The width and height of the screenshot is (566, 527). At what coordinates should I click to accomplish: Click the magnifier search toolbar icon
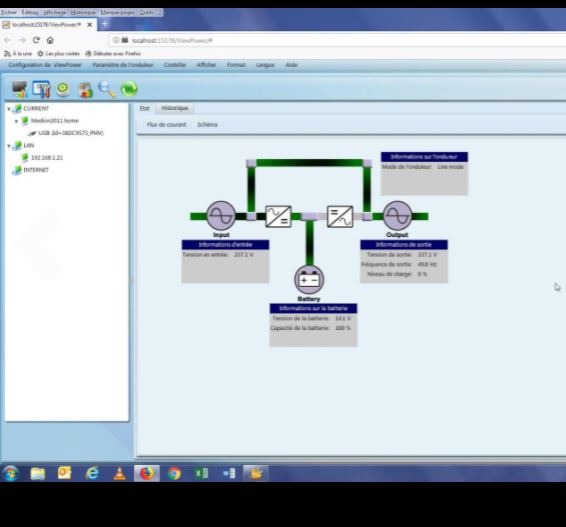pos(107,89)
